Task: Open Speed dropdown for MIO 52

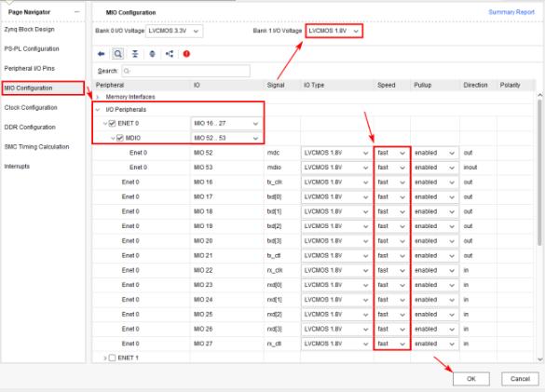Action: (391, 153)
